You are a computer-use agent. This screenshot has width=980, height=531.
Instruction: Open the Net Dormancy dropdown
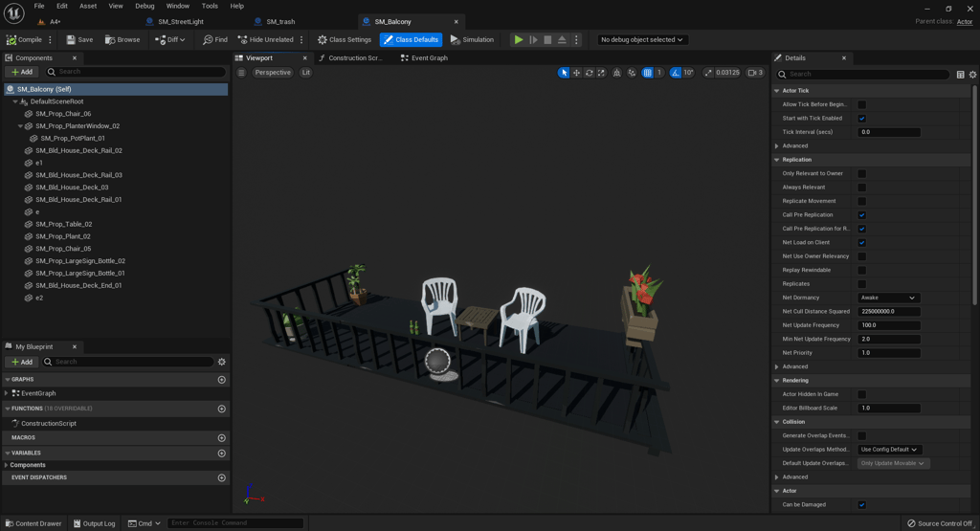888,298
